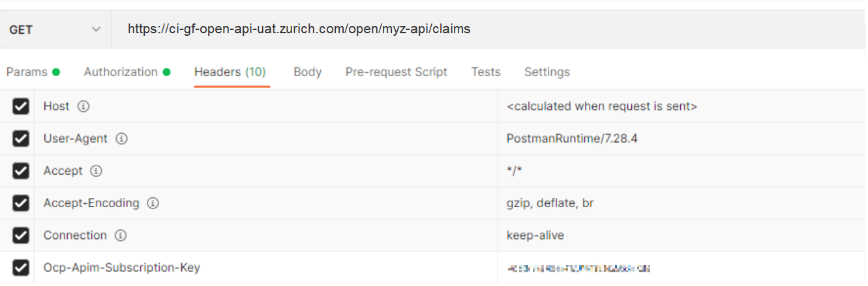Uncheck the User-Agent header checkbox

click(21, 139)
